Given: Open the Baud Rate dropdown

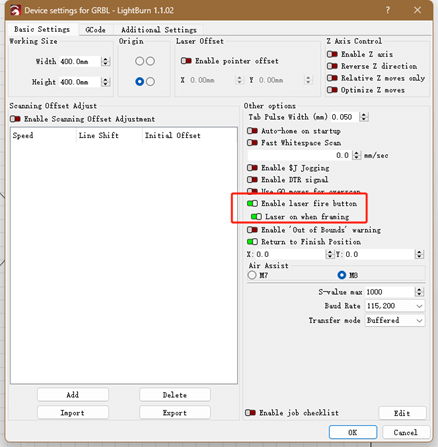Looking at the screenshot, I should [x=395, y=306].
